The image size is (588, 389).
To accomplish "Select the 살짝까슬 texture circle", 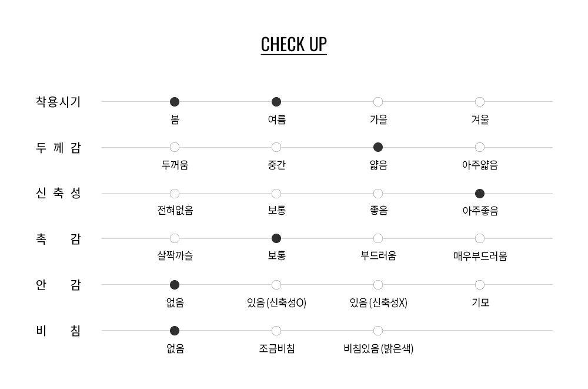I will [175, 238].
